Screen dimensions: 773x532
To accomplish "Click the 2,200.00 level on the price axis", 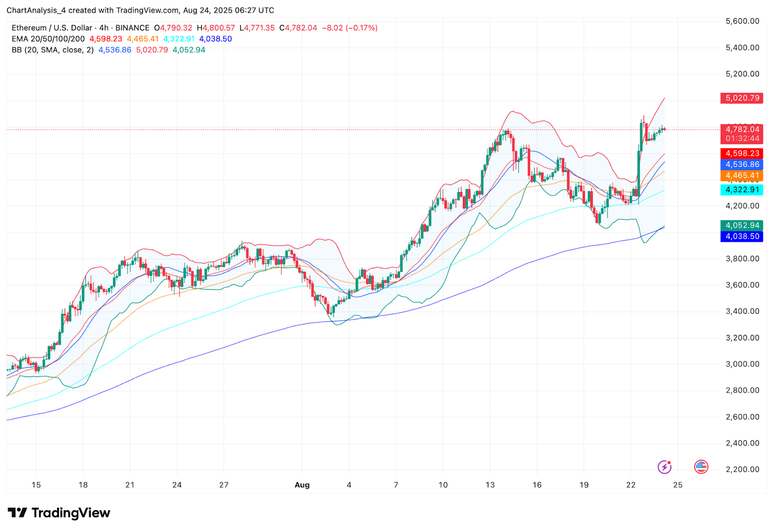I will click(742, 469).
